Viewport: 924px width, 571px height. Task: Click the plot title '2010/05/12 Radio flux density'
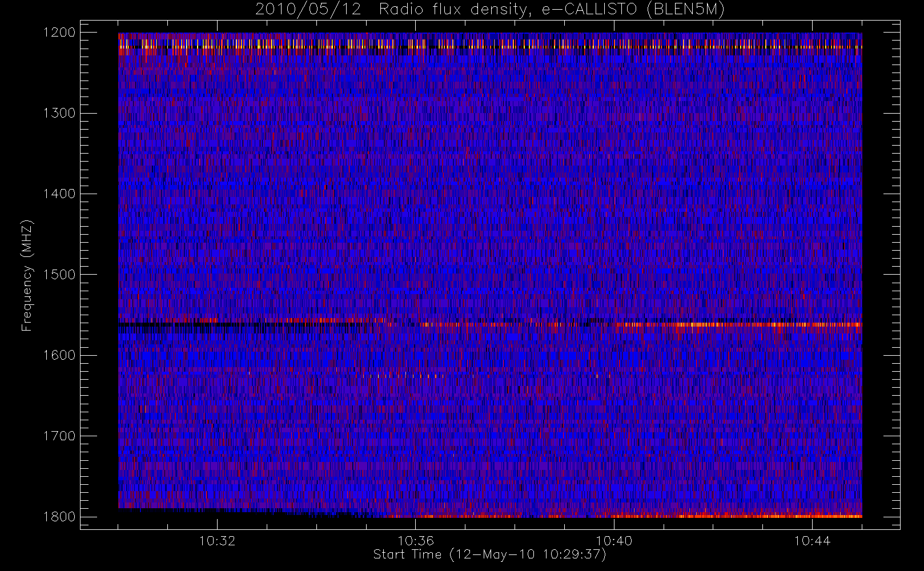pyautogui.click(x=490, y=10)
